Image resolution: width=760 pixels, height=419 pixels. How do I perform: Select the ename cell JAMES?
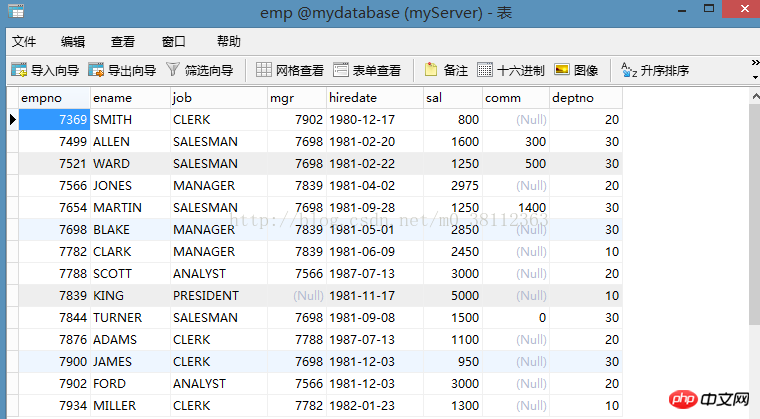[x=130, y=361]
